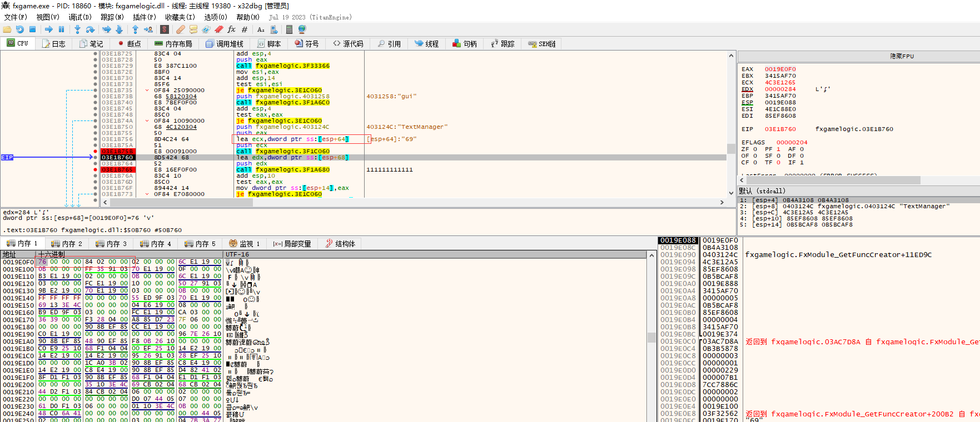Open the 调试(D) menu
Viewport: 980px width, 422px height.
coord(80,17)
